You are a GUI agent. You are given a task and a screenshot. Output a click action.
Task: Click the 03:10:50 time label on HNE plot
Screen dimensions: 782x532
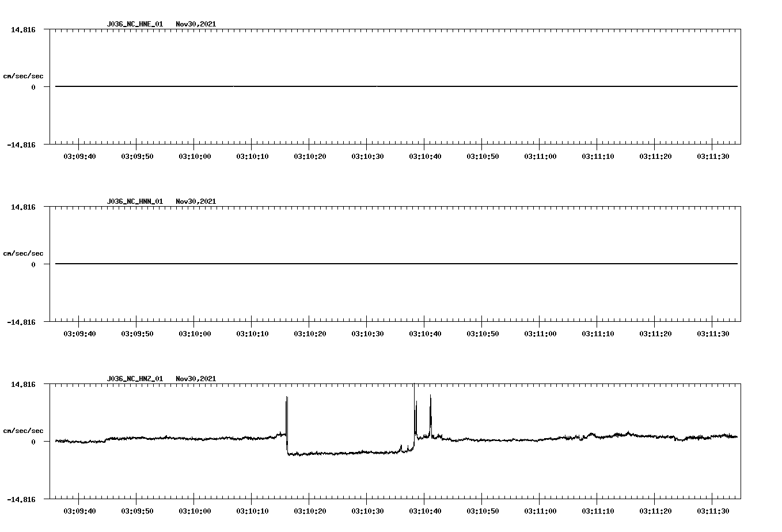point(483,157)
